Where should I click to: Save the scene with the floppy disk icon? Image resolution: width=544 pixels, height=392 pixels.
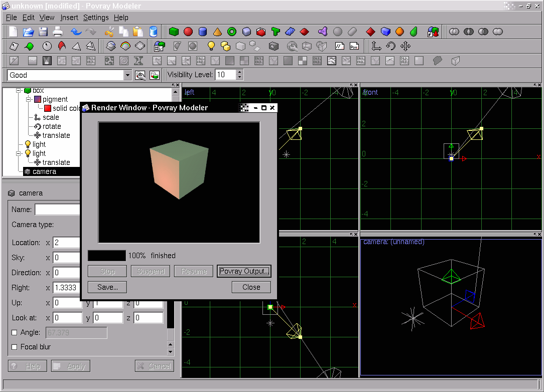[43, 32]
